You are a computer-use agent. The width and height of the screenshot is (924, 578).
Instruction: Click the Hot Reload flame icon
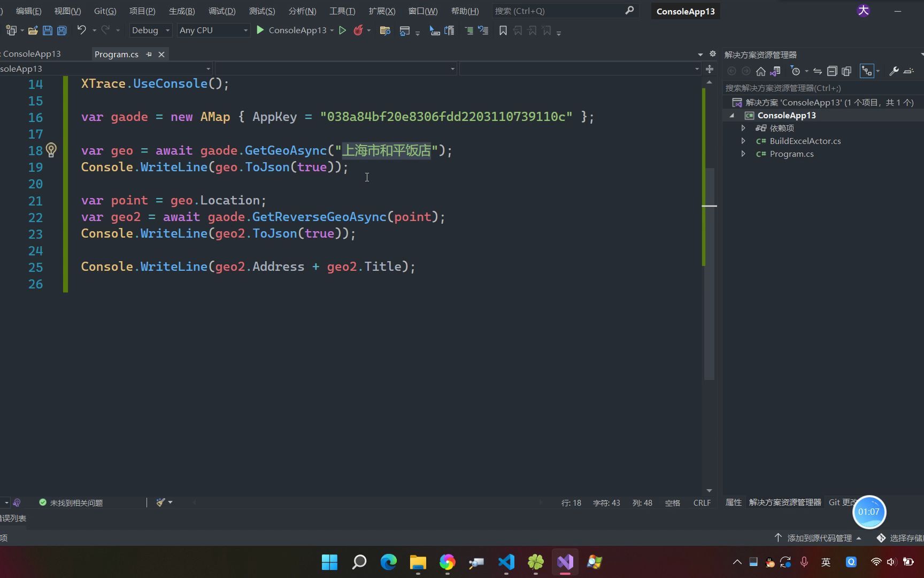pos(358,31)
